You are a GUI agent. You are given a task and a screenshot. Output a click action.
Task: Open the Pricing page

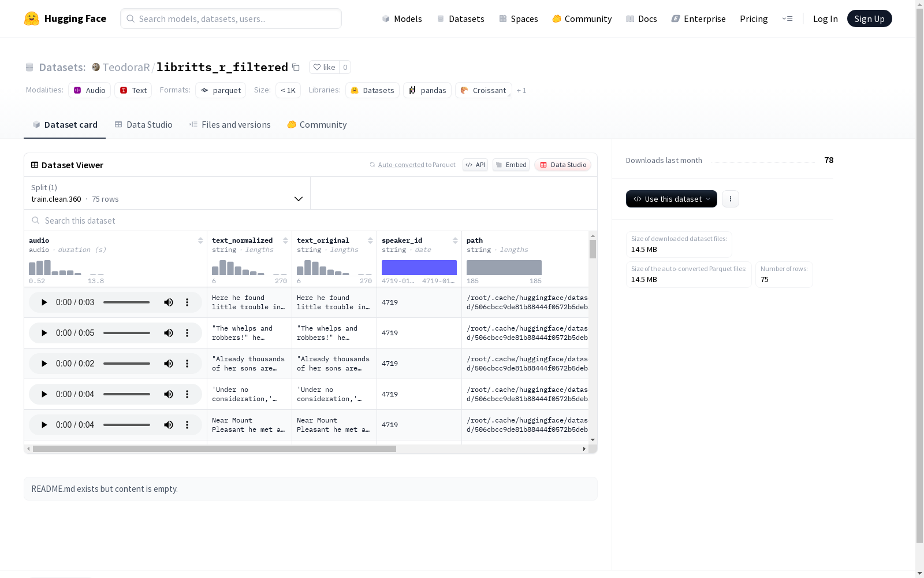pyautogui.click(x=754, y=18)
